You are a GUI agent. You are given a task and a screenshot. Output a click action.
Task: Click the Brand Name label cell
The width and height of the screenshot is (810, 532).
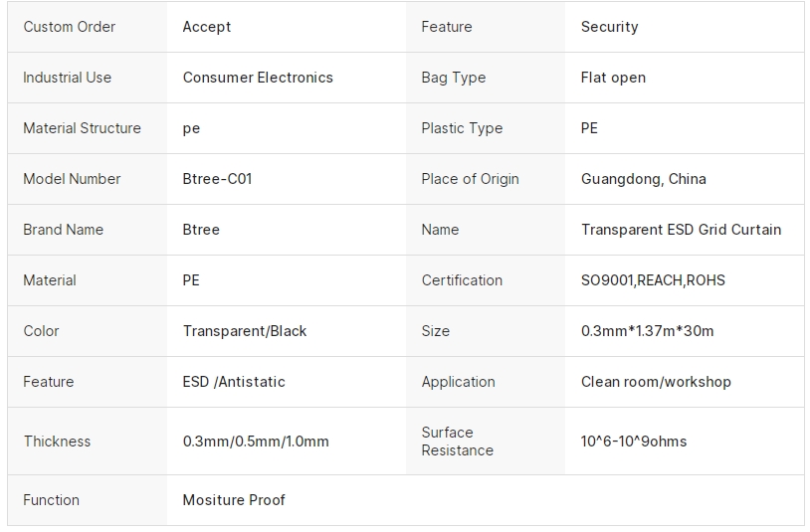pyautogui.click(x=88, y=230)
